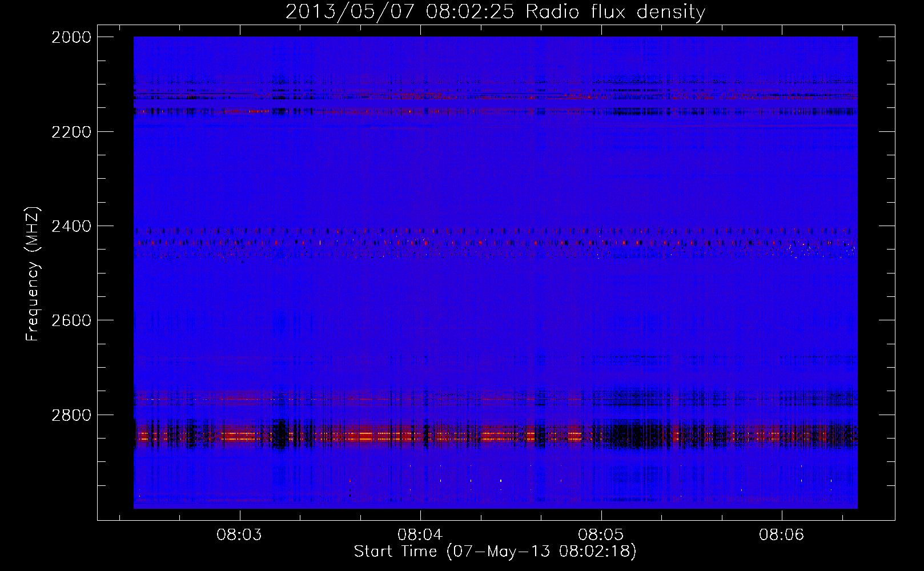Click the 08:05 time tick label
Viewport: 924px width, 571px height.
(x=601, y=535)
